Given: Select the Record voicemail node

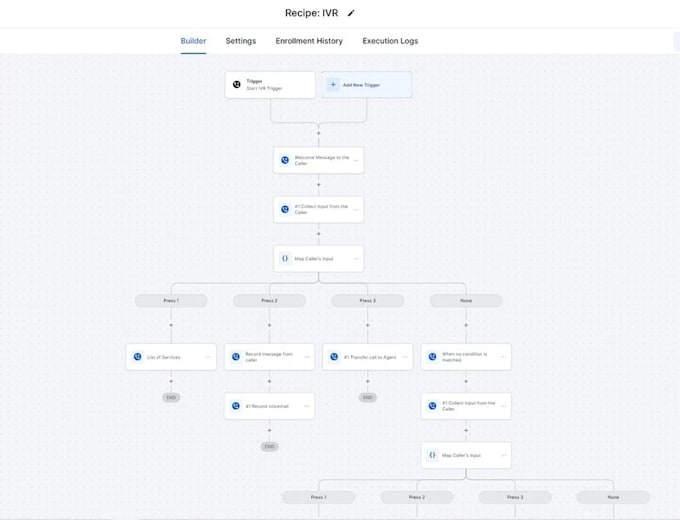Looking at the screenshot, I should point(269,406).
